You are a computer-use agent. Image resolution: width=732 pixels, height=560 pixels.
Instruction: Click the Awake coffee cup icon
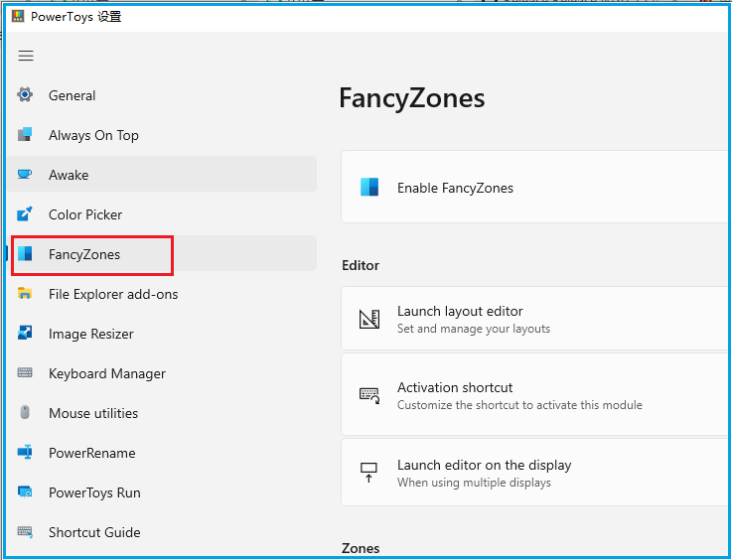[25, 175]
